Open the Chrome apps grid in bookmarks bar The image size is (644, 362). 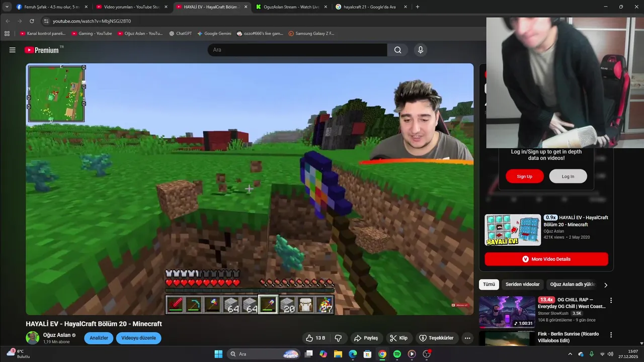[x=7, y=34]
